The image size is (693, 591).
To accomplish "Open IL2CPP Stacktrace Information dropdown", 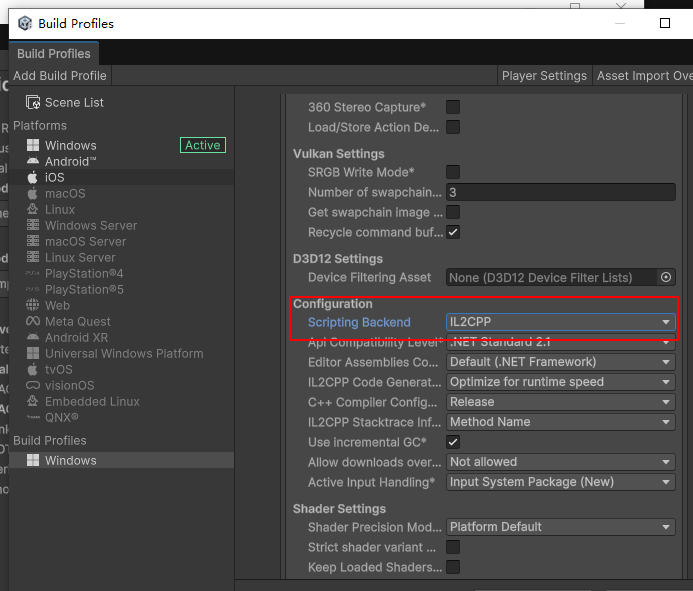I will 560,422.
